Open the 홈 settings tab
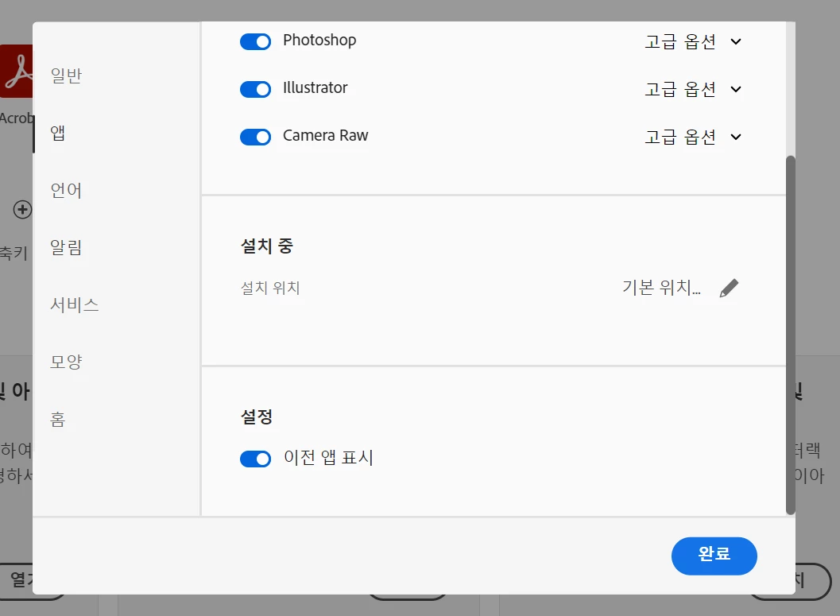Screen dimensions: 840x616 pos(58,420)
